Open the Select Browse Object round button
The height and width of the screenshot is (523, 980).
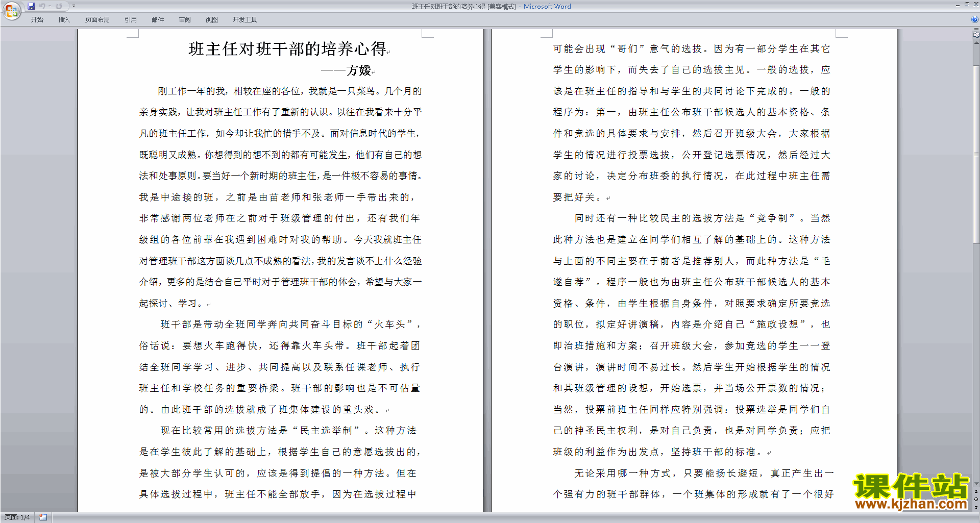click(976, 499)
